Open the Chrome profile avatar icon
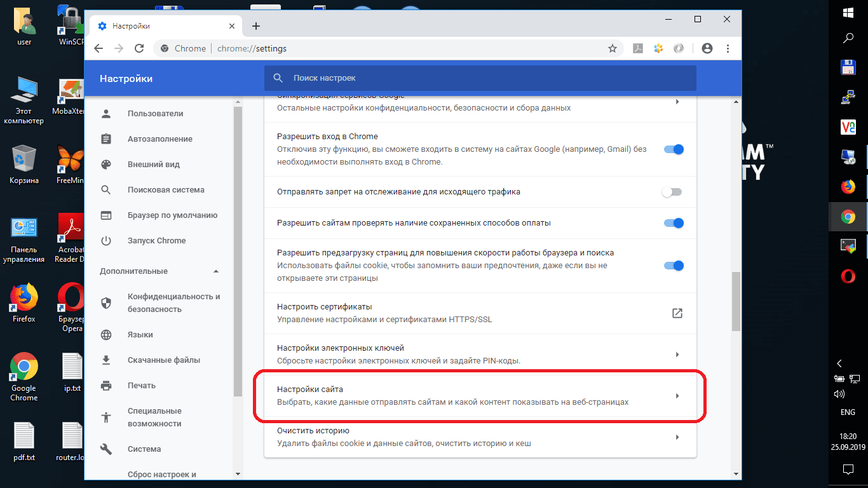 (707, 48)
